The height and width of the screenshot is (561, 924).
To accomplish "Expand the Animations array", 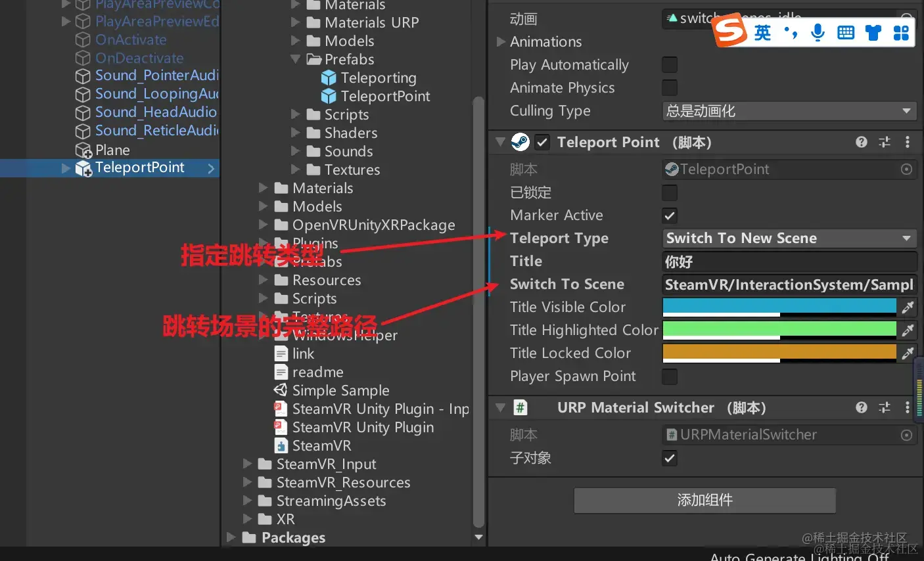I will click(x=501, y=41).
